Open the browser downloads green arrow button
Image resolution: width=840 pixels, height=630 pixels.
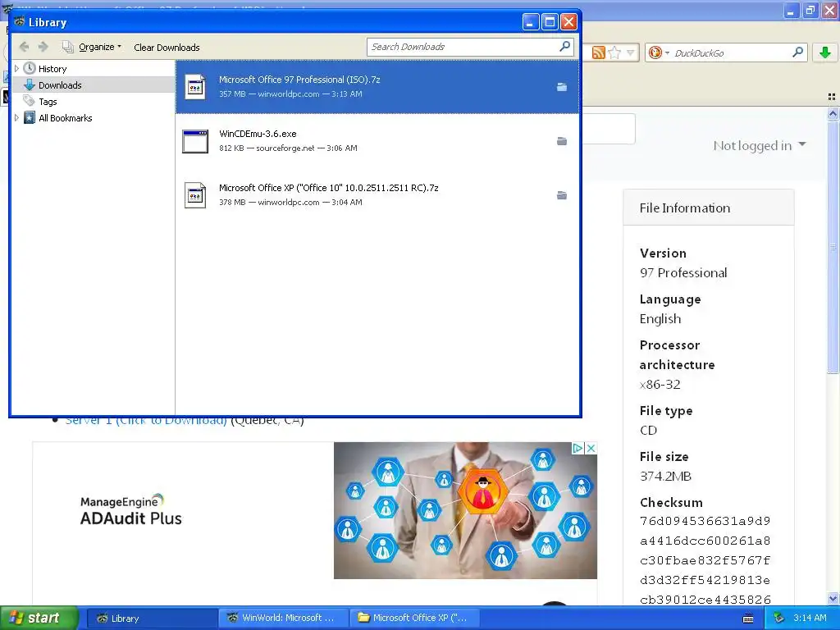point(825,52)
